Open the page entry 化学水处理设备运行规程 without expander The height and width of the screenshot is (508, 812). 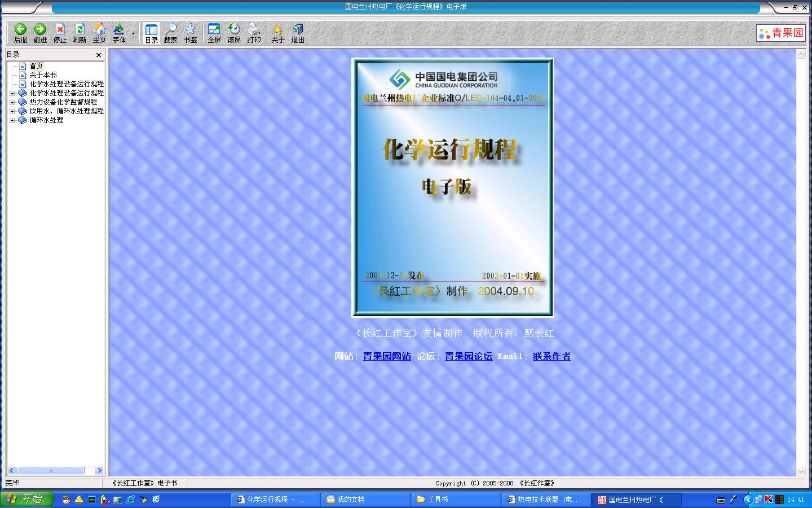[x=67, y=84]
